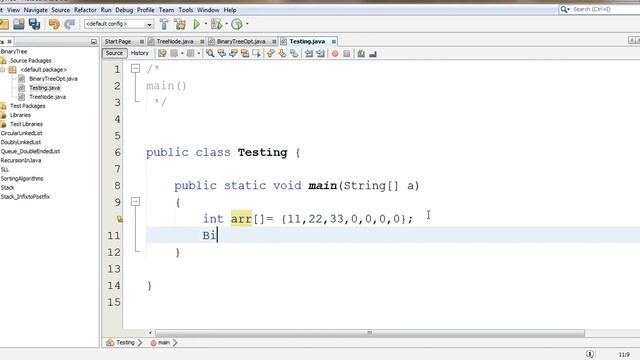Switch to BinaryTreeOpt.java tab
The height and width of the screenshot is (360, 640).
click(x=241, y=42)
